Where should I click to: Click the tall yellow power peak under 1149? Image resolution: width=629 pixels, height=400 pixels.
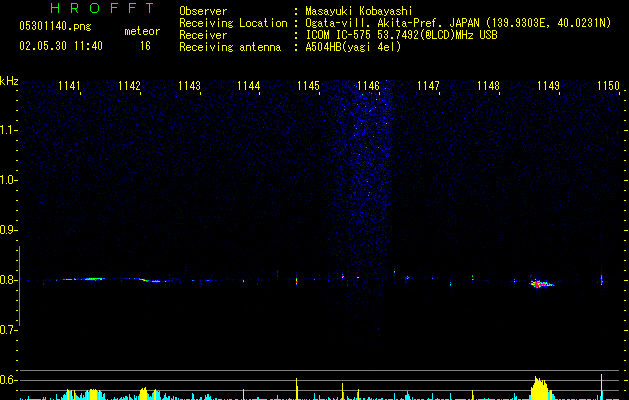coord(540,388)
